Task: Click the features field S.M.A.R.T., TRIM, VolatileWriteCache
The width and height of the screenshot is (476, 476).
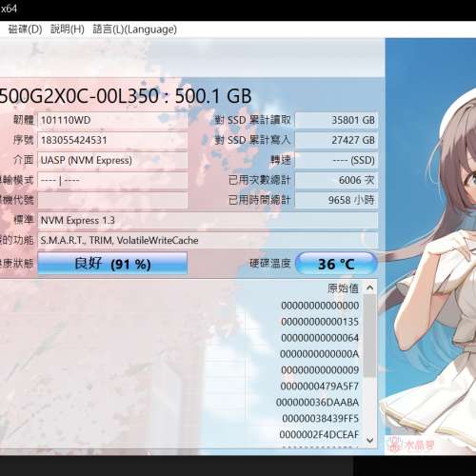Action: click(208, 240)
